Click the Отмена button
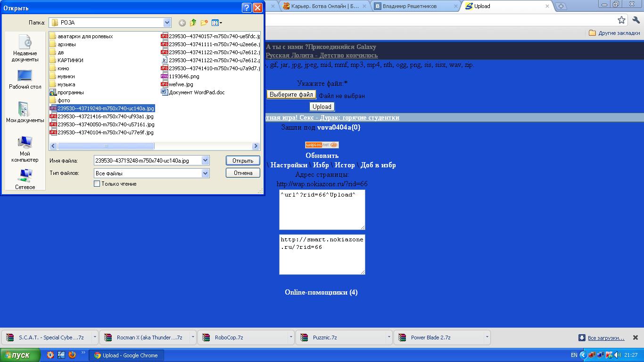 tap(243, 173)
